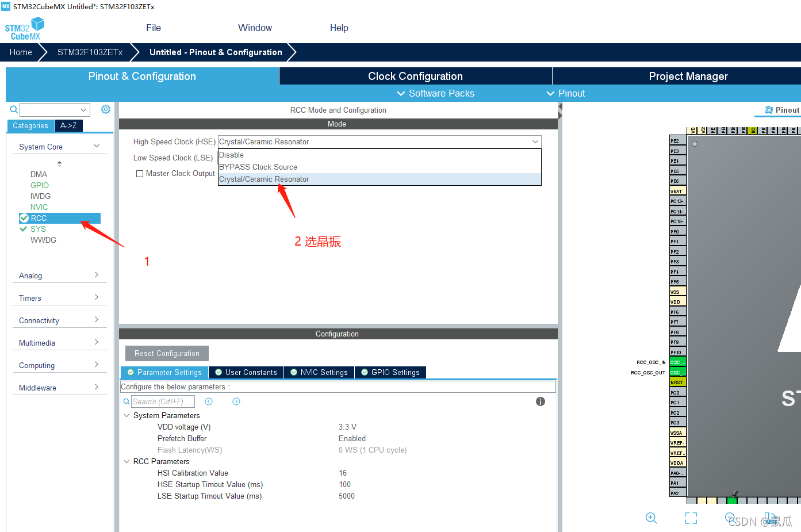The height and width of the screenshot is (532, 801).
Task: Click the green OSC_IN pin on the chip
Action: click(677, 362)
